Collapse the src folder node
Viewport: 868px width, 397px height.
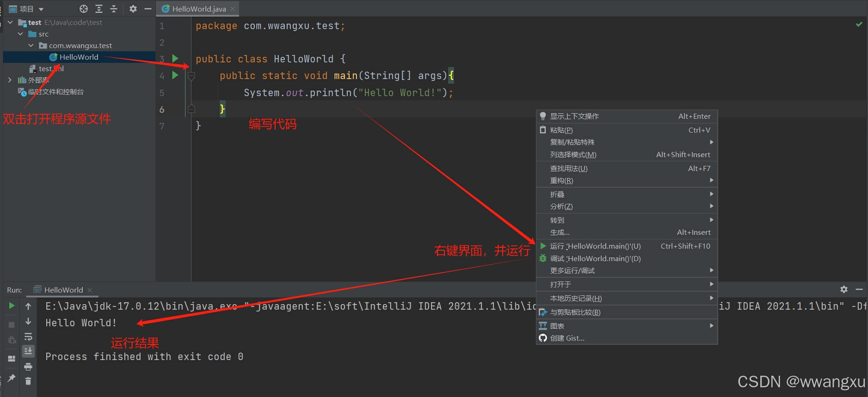click(20, 34)
